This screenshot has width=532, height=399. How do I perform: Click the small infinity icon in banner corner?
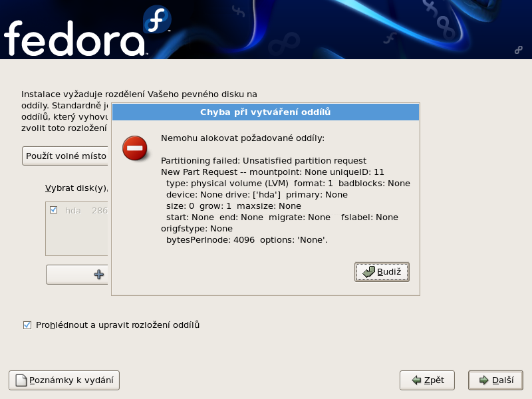(x=517, y=49)
